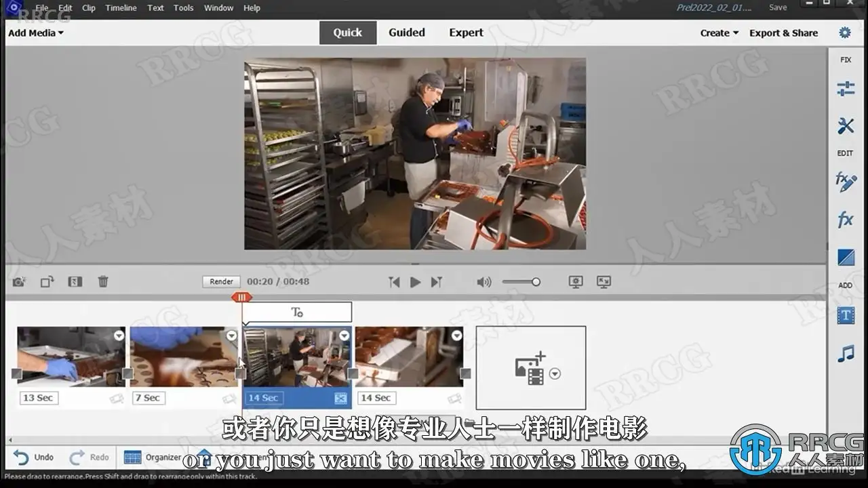868x488 pixels.
Task: Click the Render button
Action: point(221,281)
